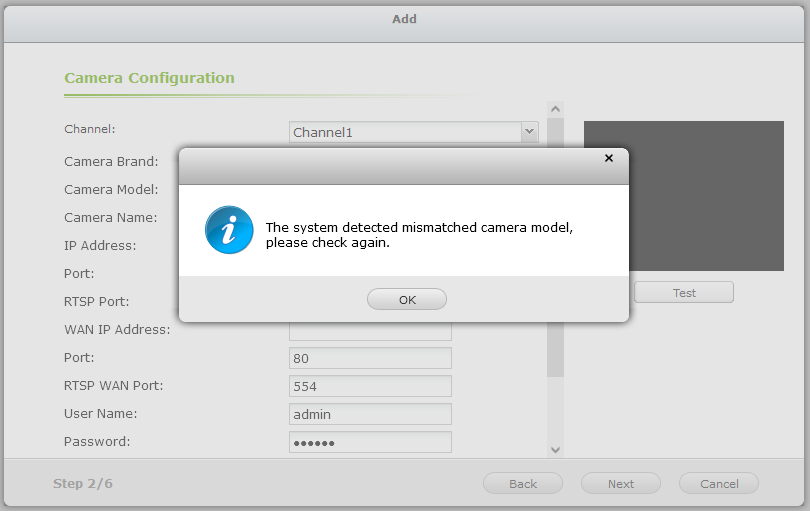
Task: Click the WAN Port field showing 80
Action: (370, 358)
